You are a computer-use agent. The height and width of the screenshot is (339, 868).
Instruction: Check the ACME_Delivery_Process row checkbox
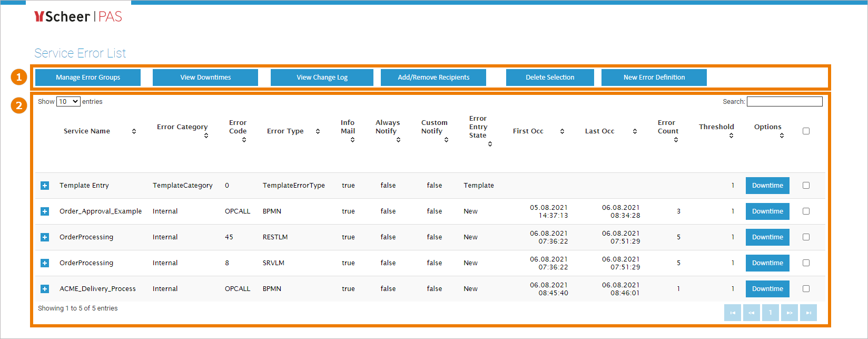pyautogui.click(x=806, y=289)
